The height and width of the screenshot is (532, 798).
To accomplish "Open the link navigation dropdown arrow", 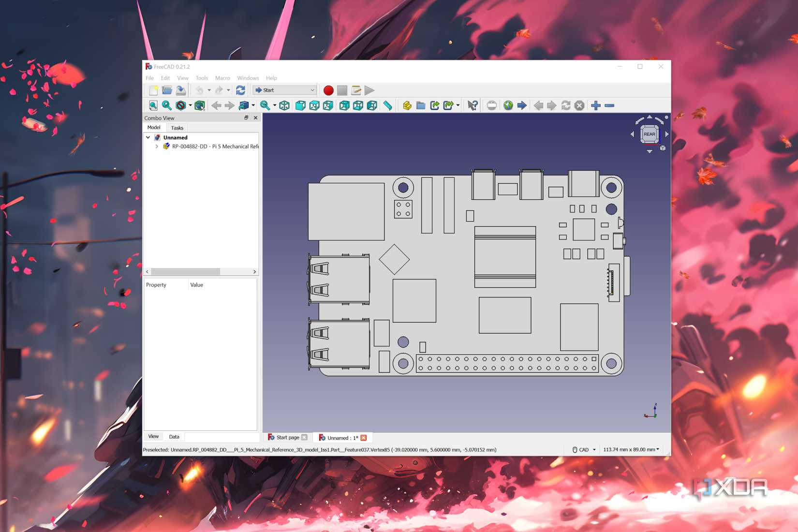I will 253,105.
